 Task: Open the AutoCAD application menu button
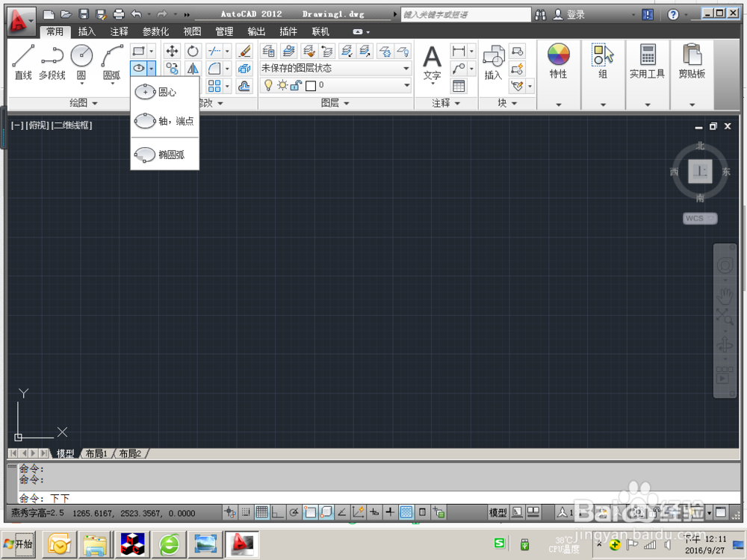click(21, 22)
